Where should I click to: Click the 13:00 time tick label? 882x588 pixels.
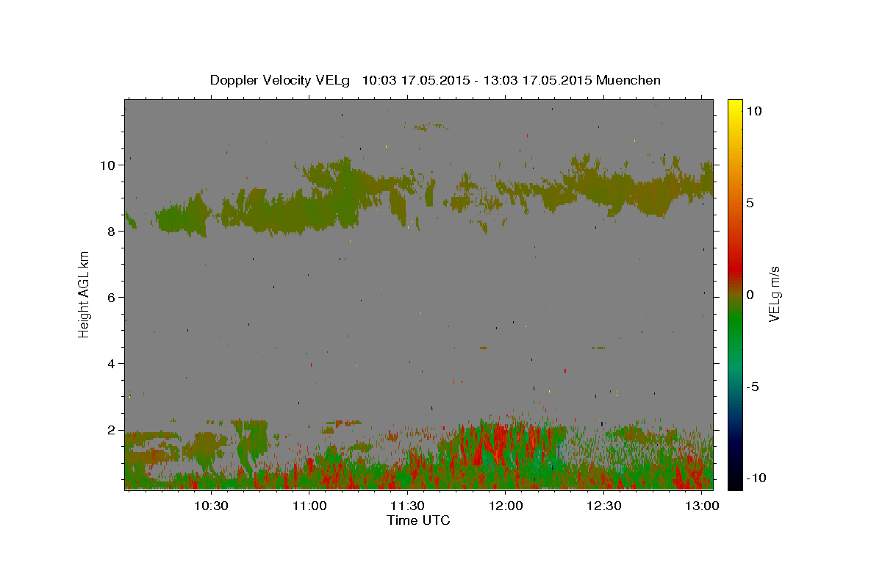(x=702, y=506)
